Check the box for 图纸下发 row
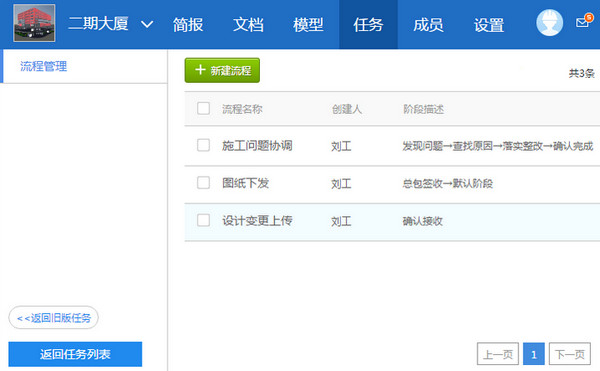600x371 pixels. point(204,183)
